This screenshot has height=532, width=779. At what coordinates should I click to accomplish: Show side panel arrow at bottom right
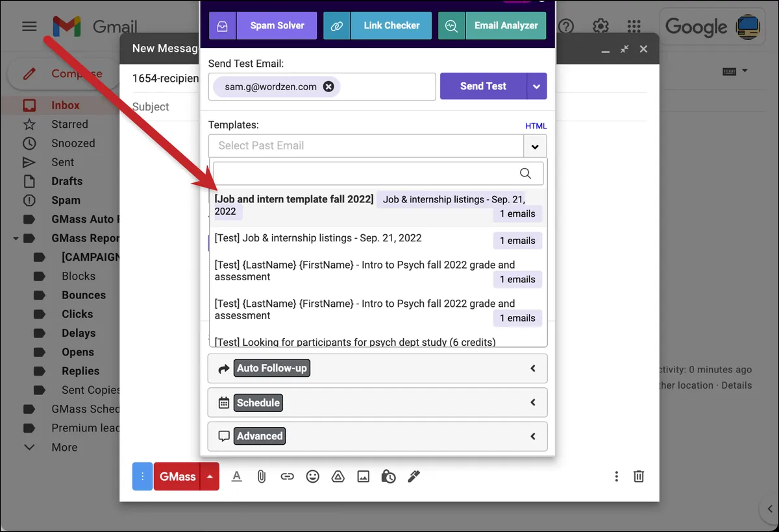click(x=769, y=509)
